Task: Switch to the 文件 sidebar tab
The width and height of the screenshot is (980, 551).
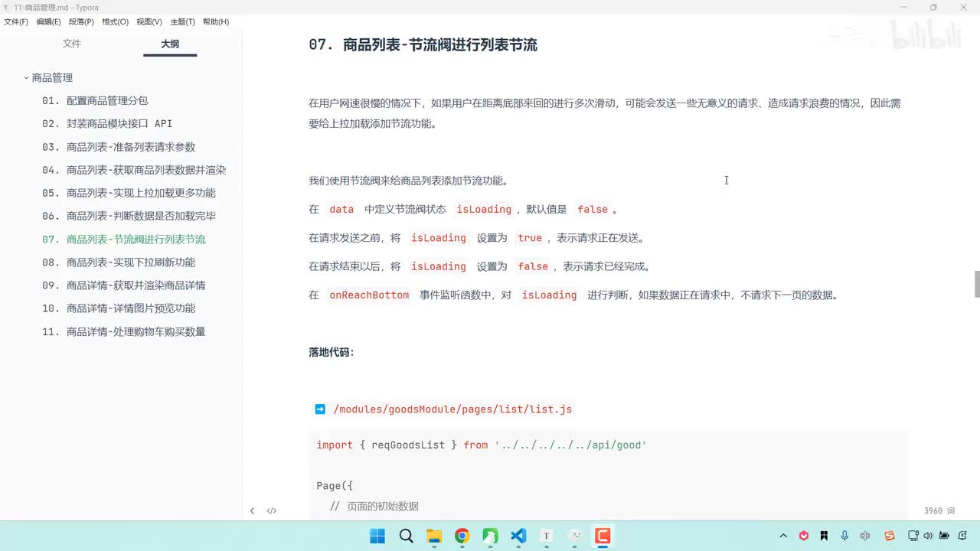Action: click(72, 44)
